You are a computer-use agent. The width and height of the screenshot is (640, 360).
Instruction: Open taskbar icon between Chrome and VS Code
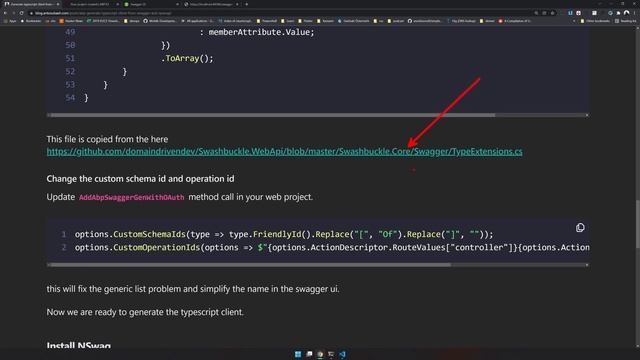click(x=331, y=354)
